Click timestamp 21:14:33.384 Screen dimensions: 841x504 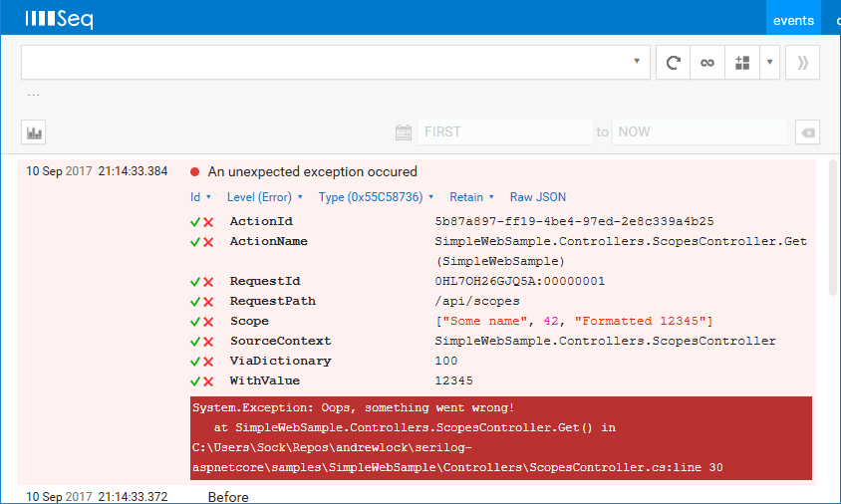[133, 171]
